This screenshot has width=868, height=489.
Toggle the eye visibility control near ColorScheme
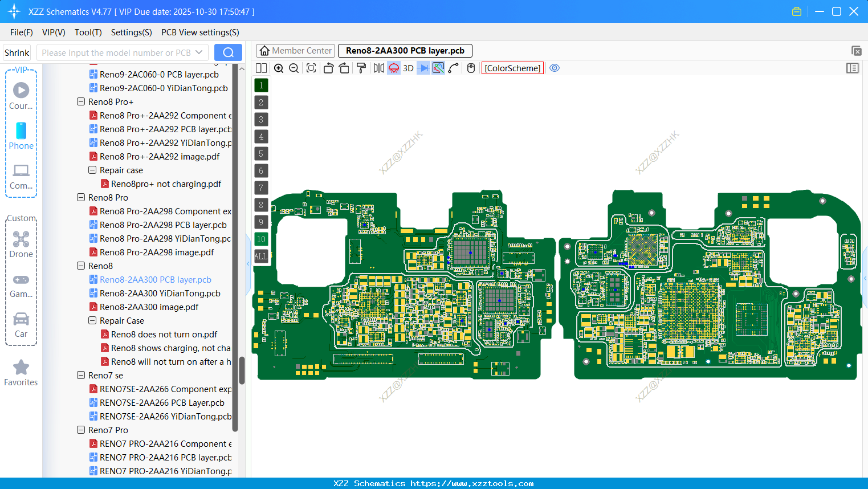[555, 68]
